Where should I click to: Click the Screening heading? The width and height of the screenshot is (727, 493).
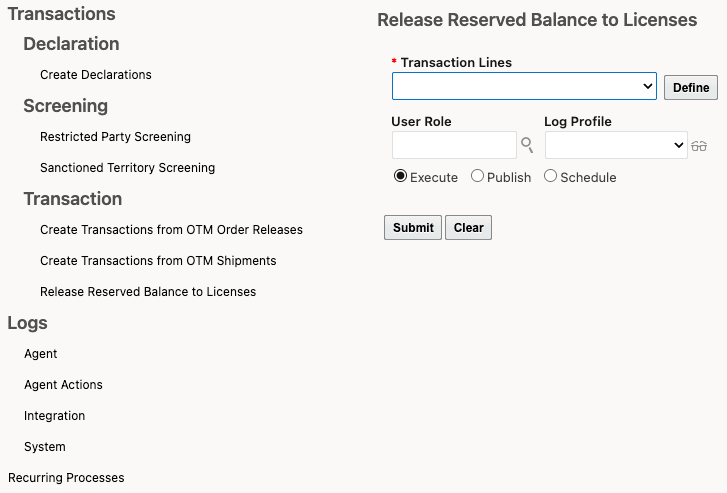point(65,106)
